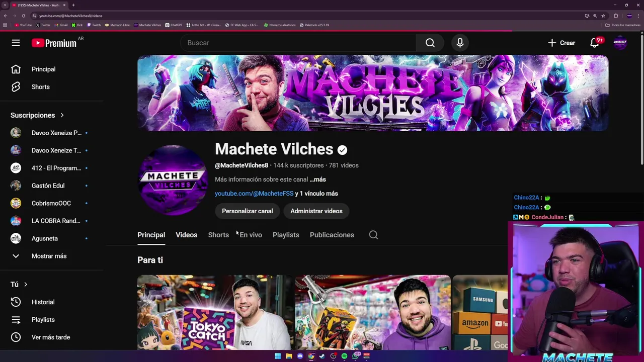Bookmark this page with the star icon
The height and width of the screenshot is (362, 644).
(x=603, y=16)
